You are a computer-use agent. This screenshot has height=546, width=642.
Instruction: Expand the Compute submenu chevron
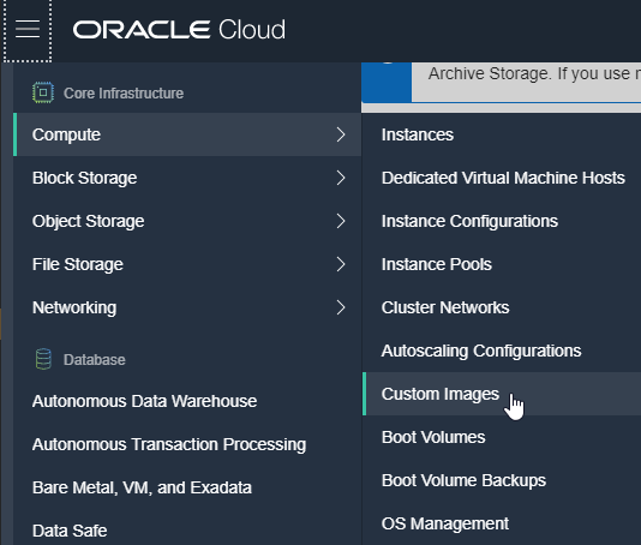[341, 135]
